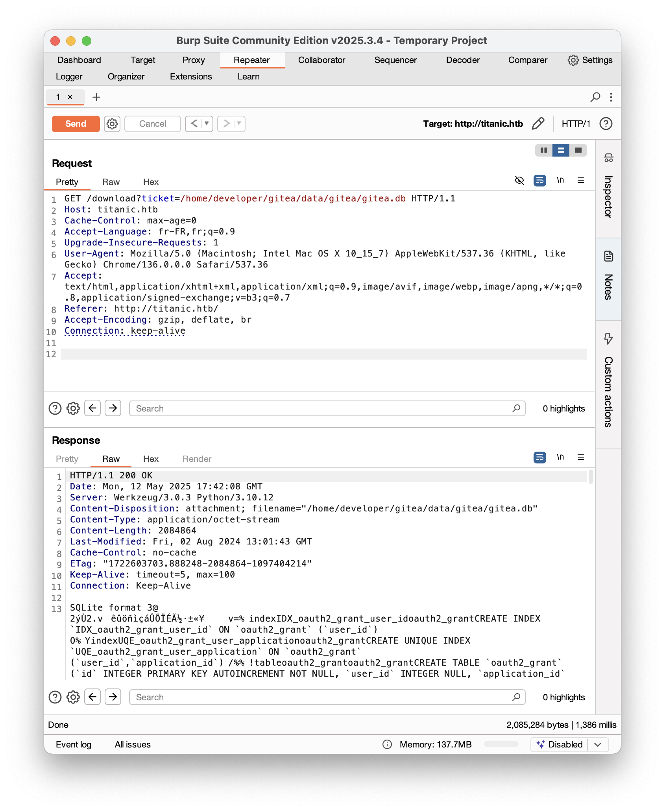Screen dimensions: 665x812
Task: Select top-bottom layout view
Action: [x=561, y=150]
